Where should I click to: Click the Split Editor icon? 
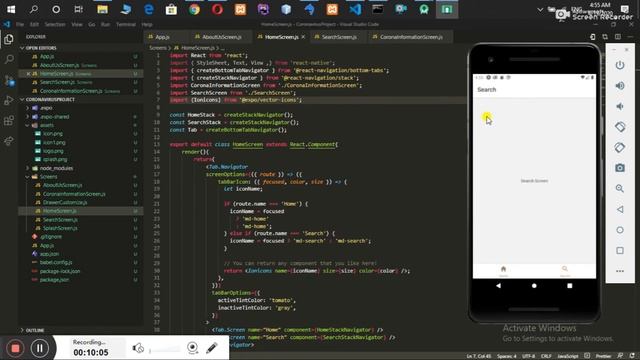[618, 37]
